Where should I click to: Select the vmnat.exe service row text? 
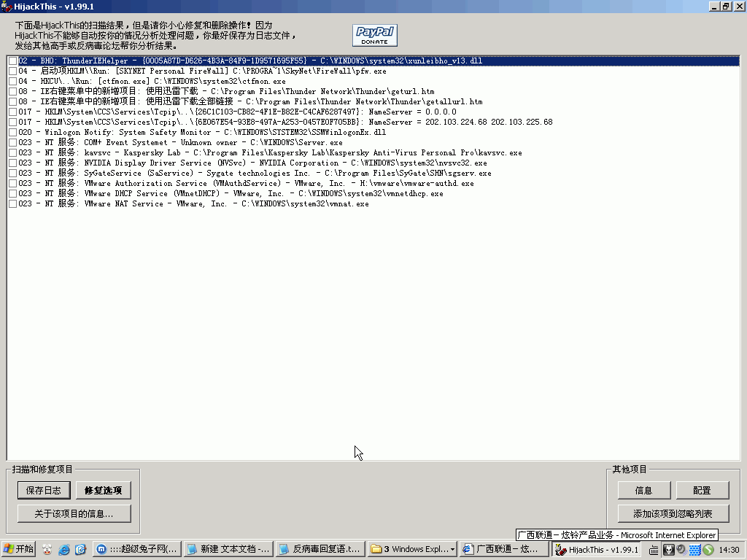193,204
